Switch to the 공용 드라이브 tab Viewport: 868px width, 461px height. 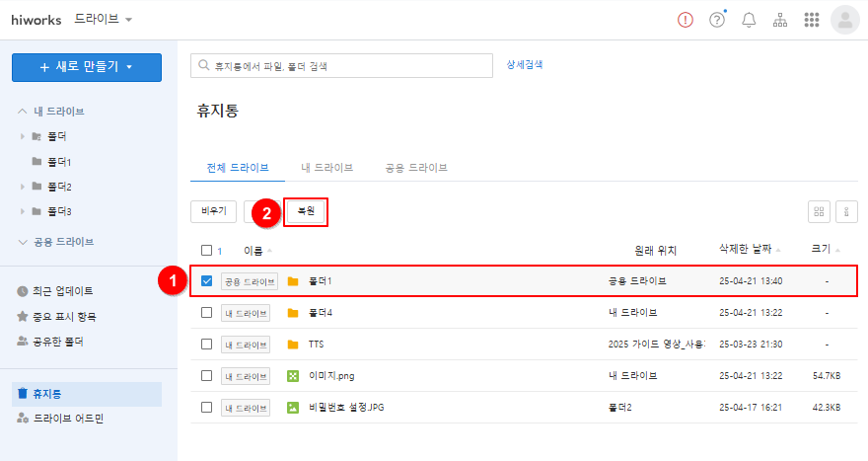(x=415, y=168)
